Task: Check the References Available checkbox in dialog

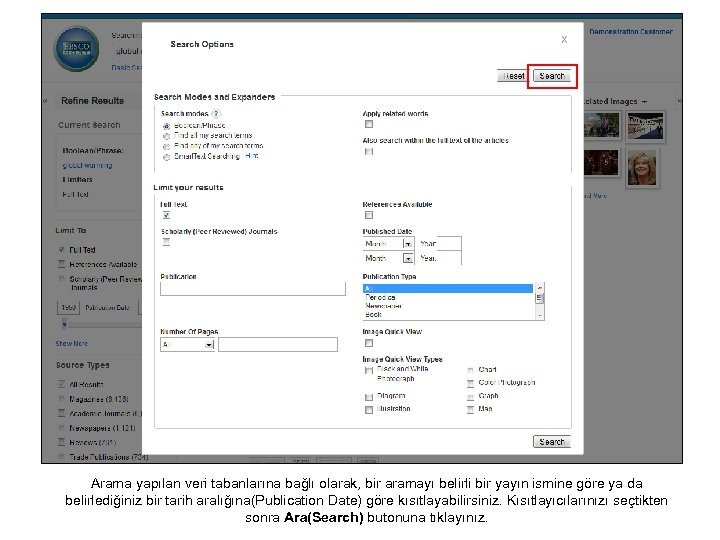Action: [369, 215]
